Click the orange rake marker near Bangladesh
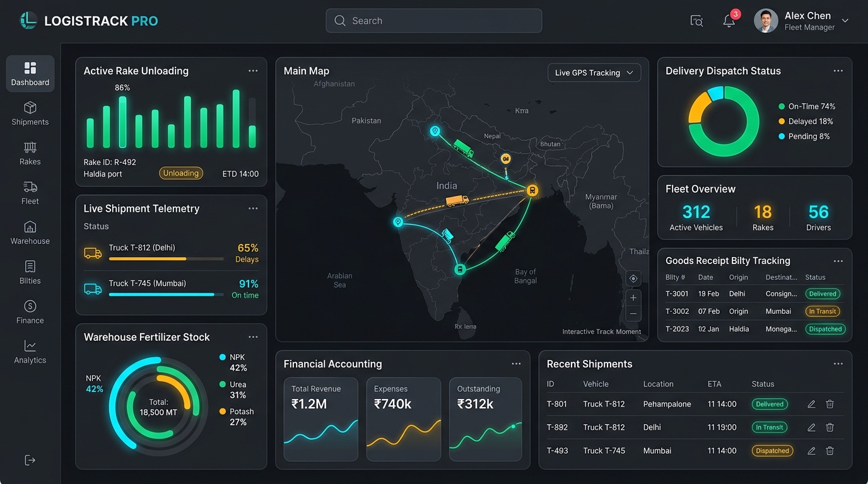The image size is (868, 484). point(532,190)
